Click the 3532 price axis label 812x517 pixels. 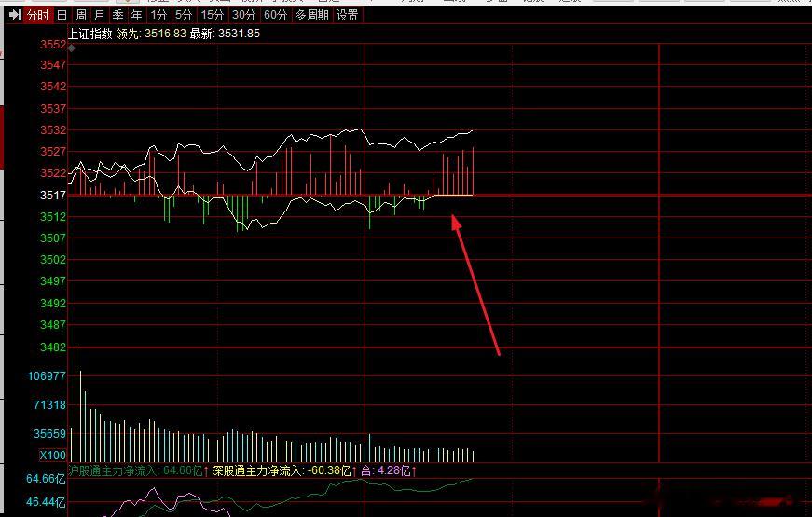coord(53,130)
